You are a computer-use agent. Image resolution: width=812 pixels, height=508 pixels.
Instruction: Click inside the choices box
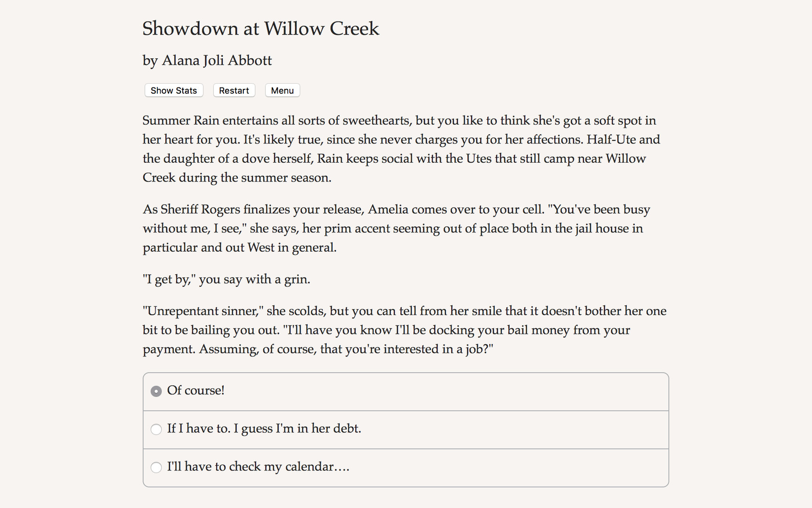pos(406,429)
